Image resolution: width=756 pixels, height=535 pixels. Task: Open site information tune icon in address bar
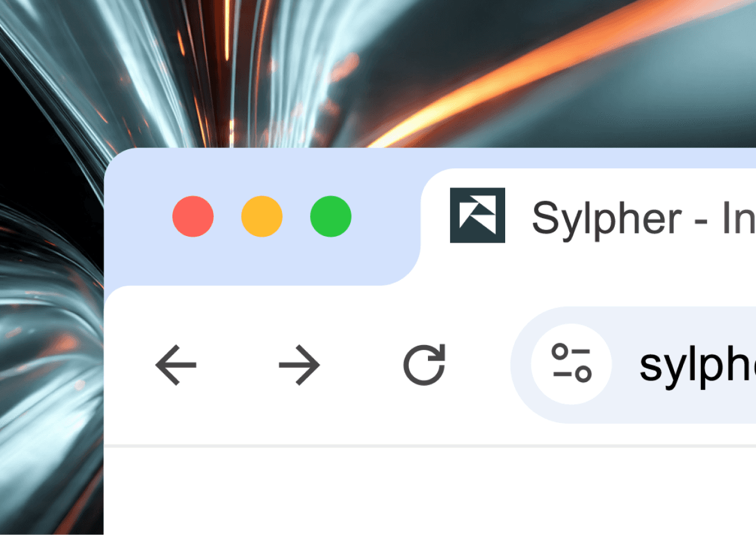571,364
